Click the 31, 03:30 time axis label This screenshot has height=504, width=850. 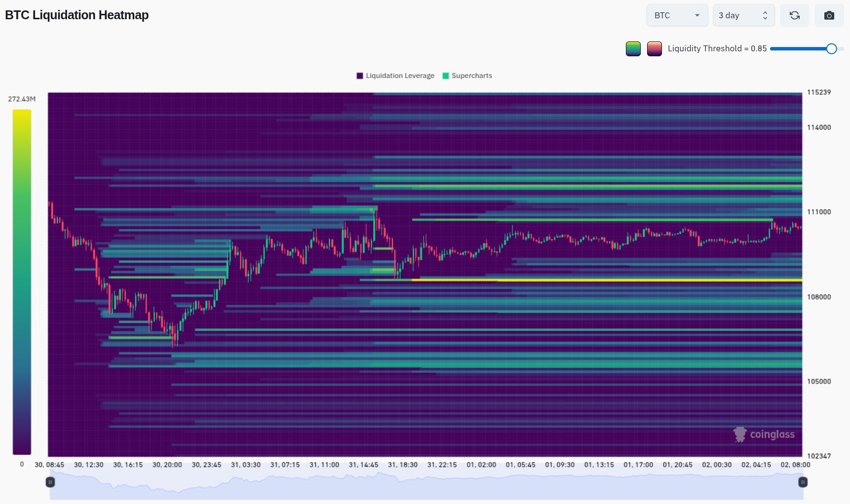[245, 465]
